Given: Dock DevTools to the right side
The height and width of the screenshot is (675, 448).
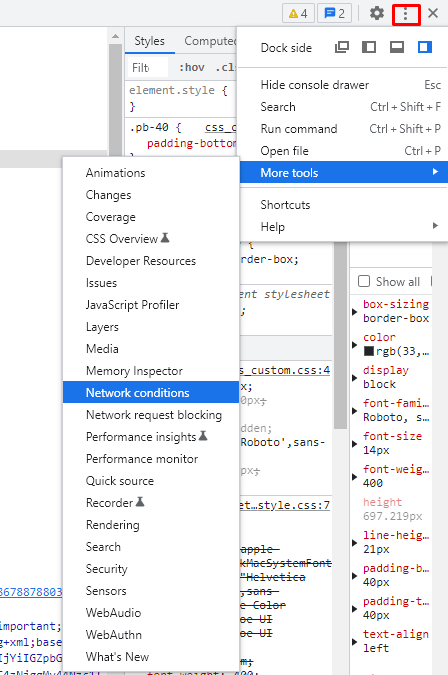Looking at the screenshot, I should click(425, 47).
